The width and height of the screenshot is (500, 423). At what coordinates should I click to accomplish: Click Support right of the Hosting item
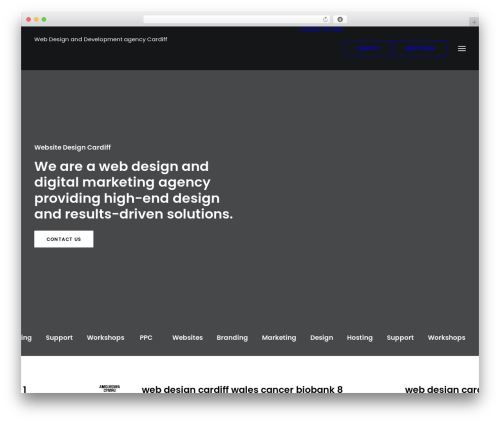400,338
